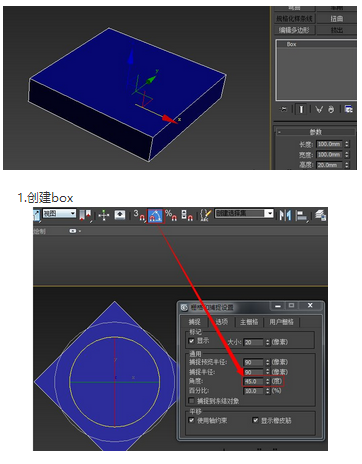Toggle Show End Result icon in modifier stack
The height and width of the screenshot is (464, 362).
(x=301, y=109)
